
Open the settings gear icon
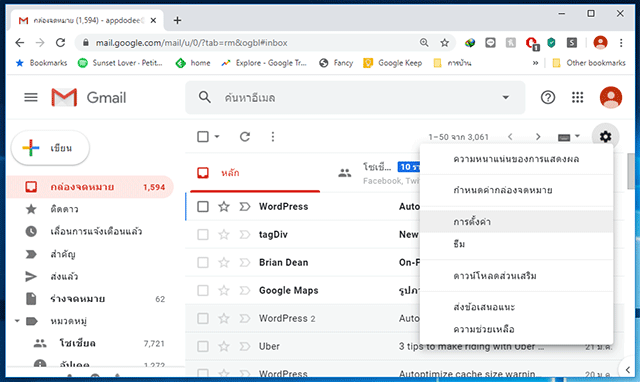[605, 136]
